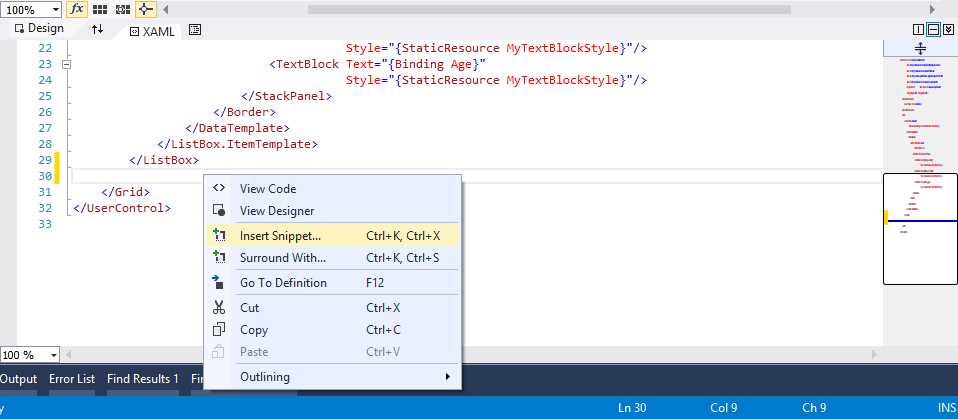Open the Error List tab
The width and height of the screenshot is (958, 419).
pyautogui.click(x=72, y=379)
